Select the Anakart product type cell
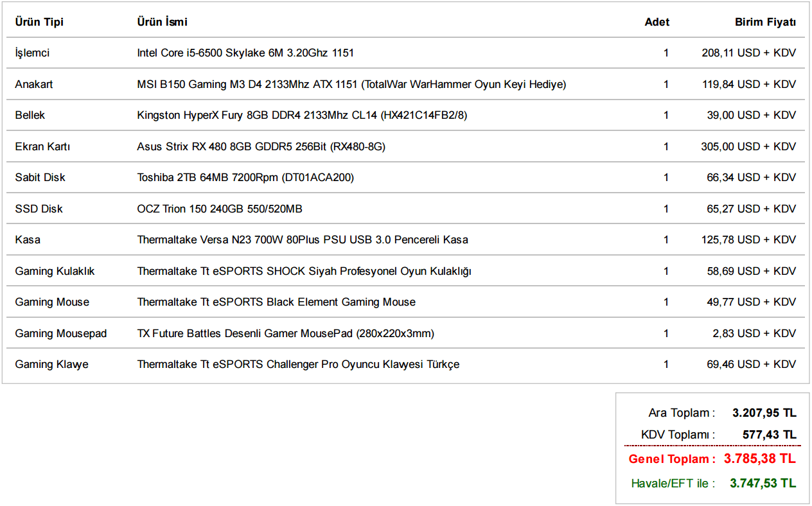The width and height of the screenshot is (812, 506). point(34,84)
